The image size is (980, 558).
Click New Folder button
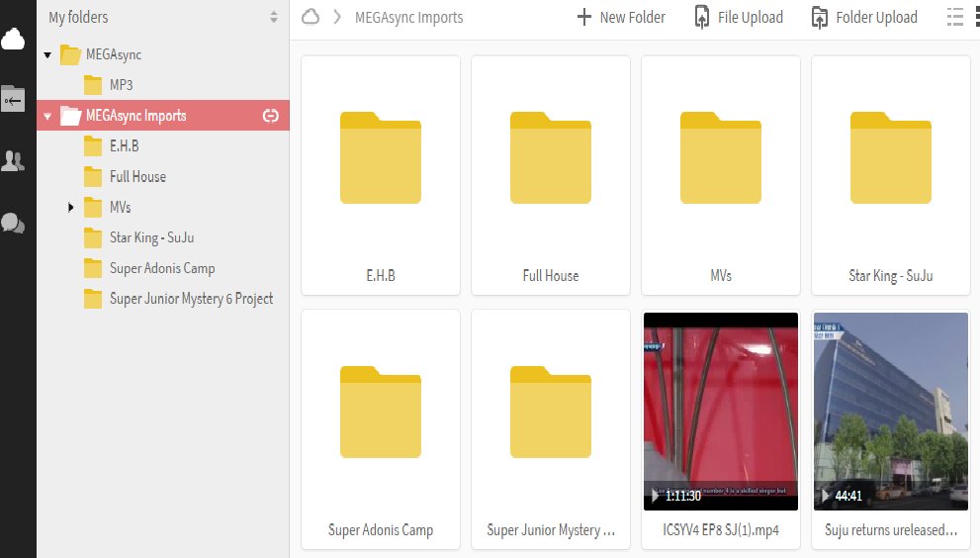[621, 17]
